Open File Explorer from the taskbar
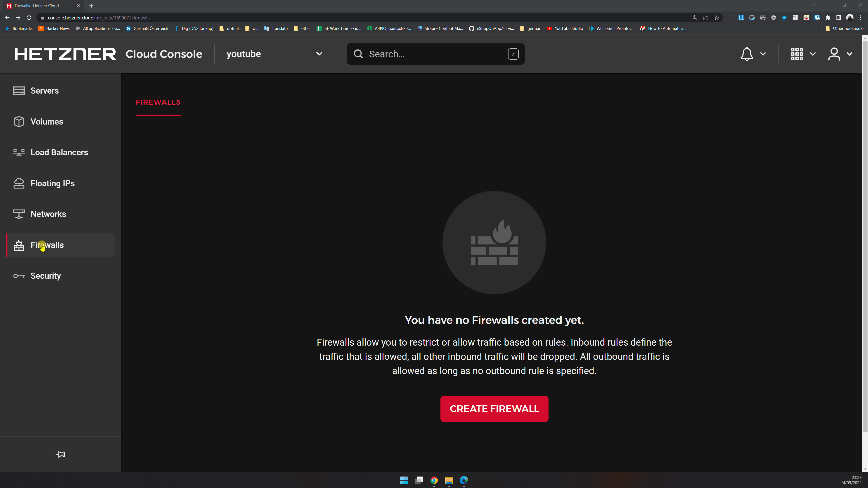This screenshot has height=488, width=868. [449, 480]
